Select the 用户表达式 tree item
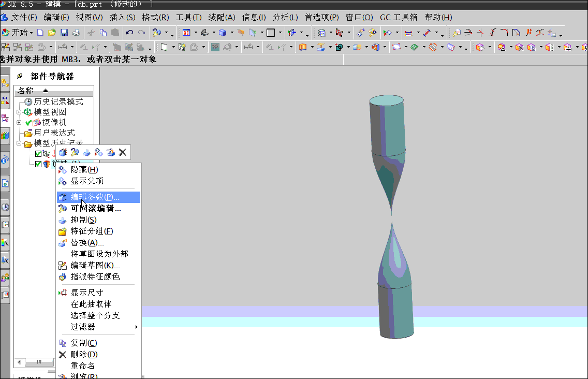 coord(54,133)
